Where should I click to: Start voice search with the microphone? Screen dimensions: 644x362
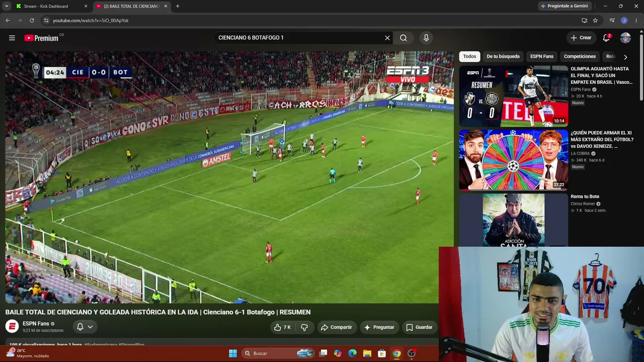pyautogui.click(x=426, y=38)
